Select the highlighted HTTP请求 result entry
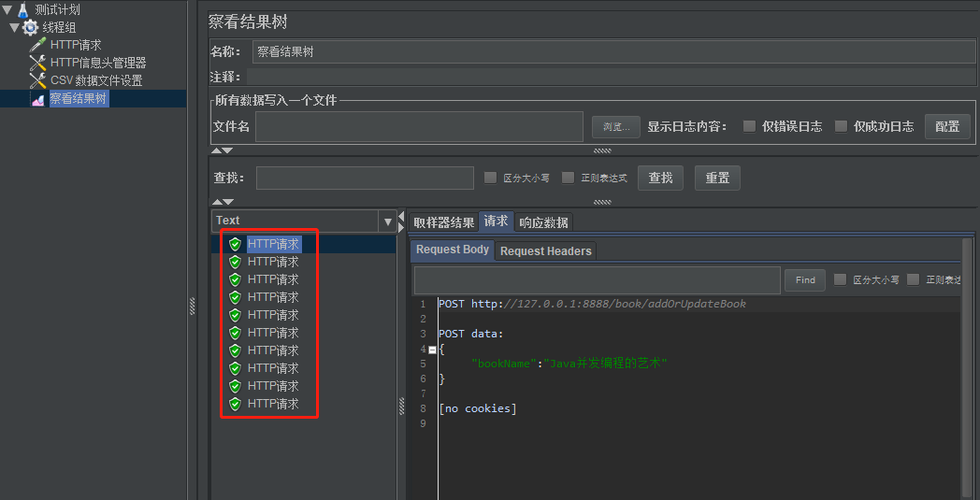 point(274,244)
